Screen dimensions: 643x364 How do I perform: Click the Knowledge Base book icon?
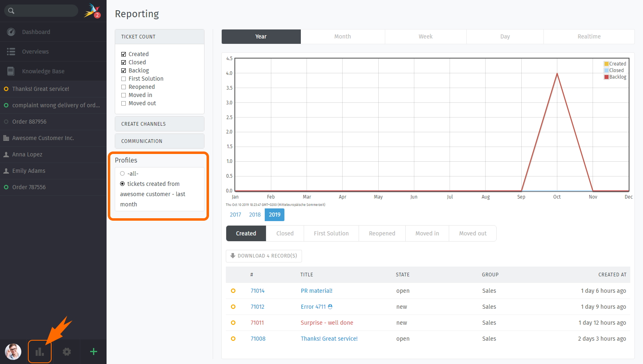click(11, 71)
